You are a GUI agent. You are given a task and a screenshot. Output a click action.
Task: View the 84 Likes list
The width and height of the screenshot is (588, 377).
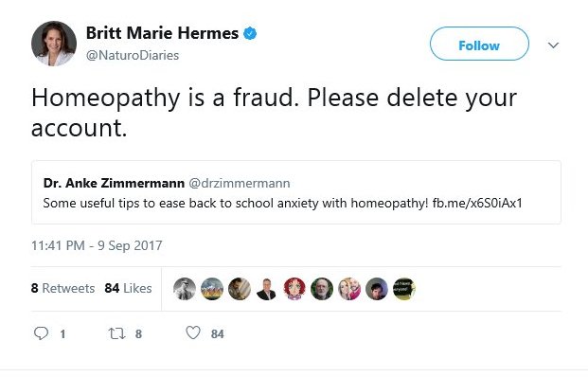[x=128, y=288]
